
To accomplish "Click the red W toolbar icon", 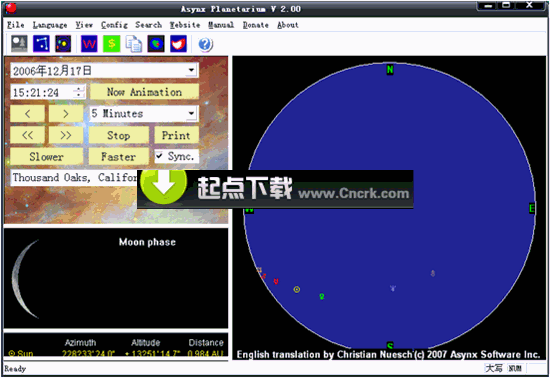I will tap(89, 44).
